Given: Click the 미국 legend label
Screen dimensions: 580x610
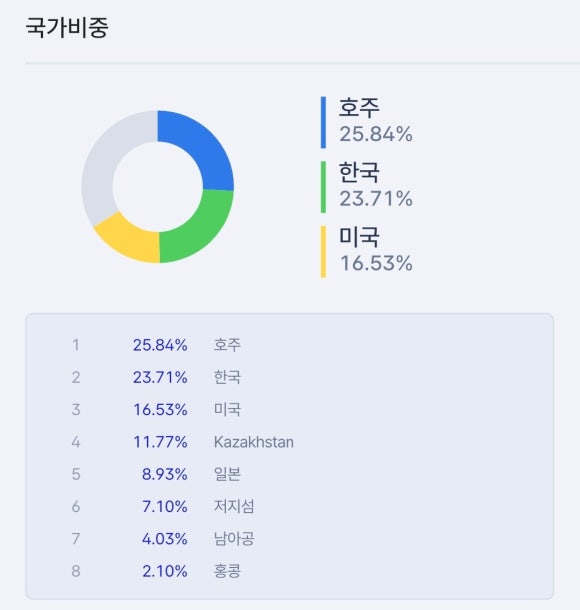Looking at the screenshot, I should pyautogui.click(x=359, y=237).
